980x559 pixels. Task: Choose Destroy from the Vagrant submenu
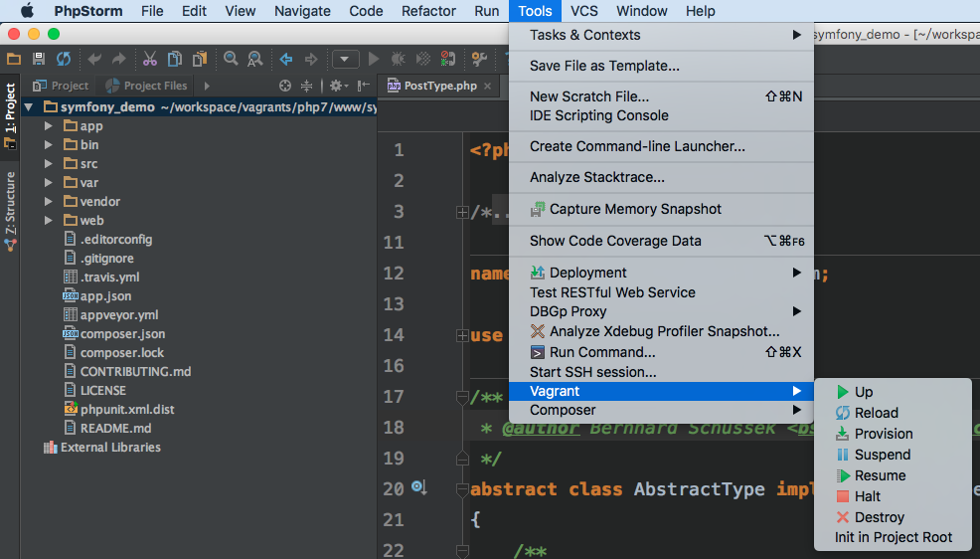(879, 517)
